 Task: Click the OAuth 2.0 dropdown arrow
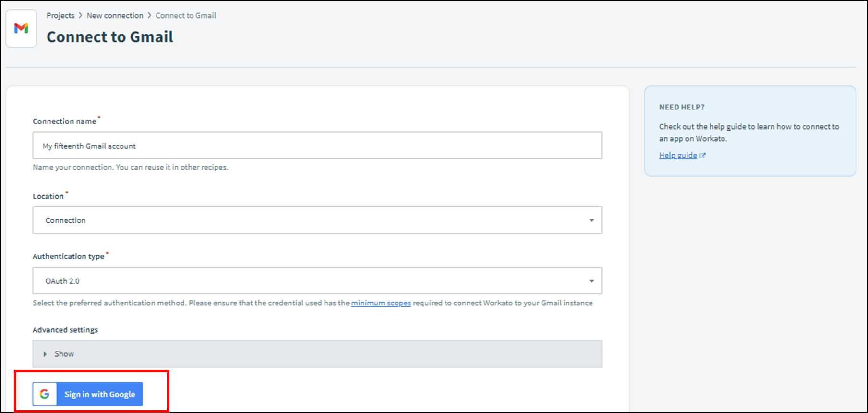click(591, 281)
